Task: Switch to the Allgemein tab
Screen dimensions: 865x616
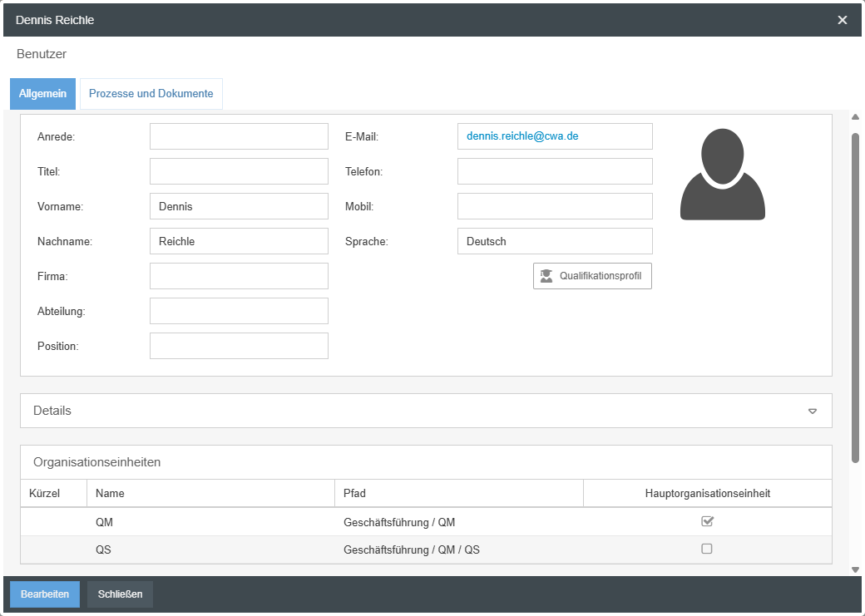Action: point(42,94)
